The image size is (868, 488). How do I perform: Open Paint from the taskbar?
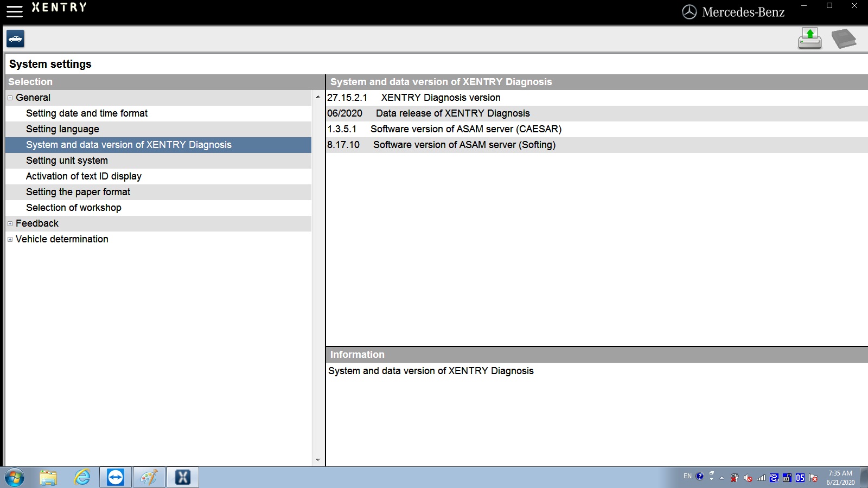[149, 478]
